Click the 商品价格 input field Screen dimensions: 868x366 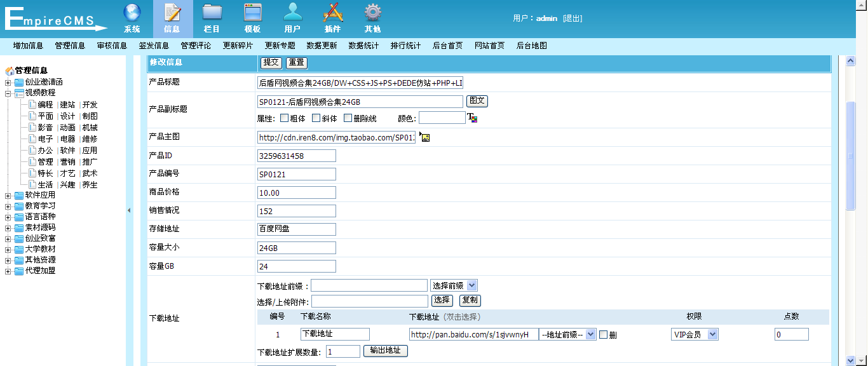pyautogui.click(x=297, y=193)
